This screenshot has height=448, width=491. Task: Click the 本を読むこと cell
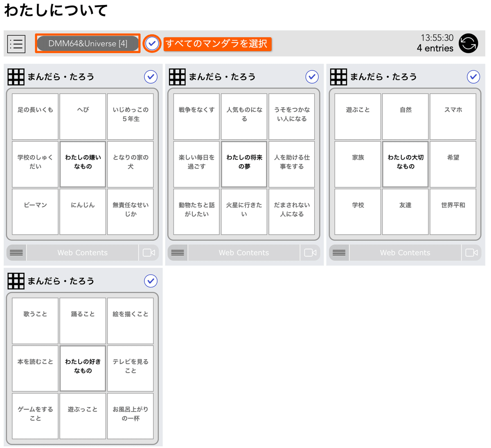click(x=35, y=369)
